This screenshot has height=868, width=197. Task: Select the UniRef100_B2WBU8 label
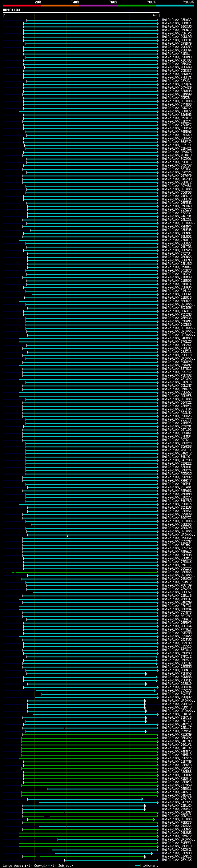(x=177, y=91)
